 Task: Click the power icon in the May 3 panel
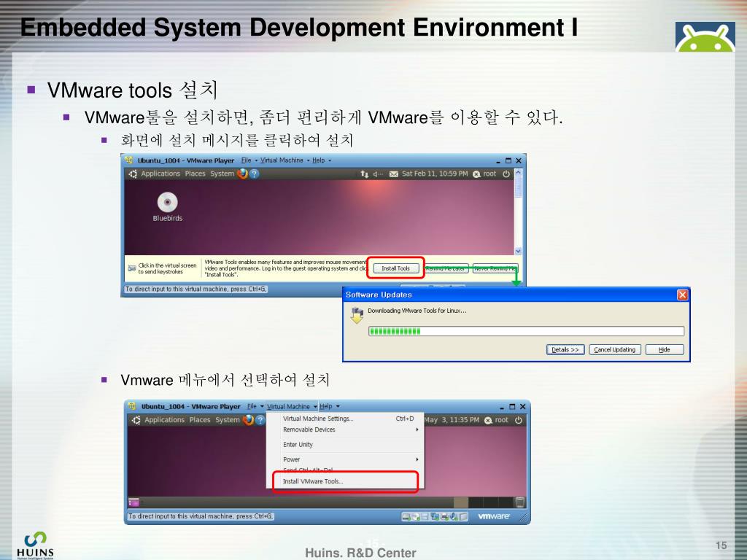click(x=519, y=420)
